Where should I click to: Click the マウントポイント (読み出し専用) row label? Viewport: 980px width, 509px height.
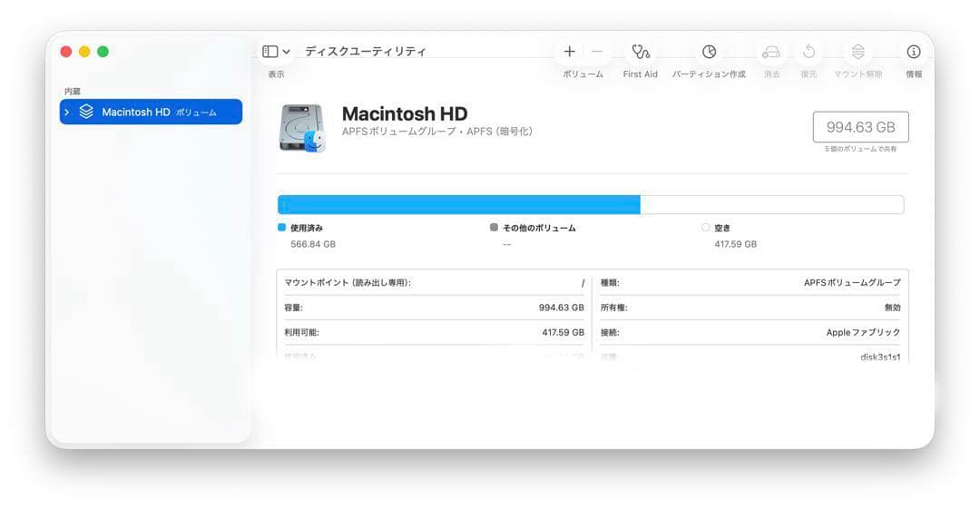coord(348,283)
